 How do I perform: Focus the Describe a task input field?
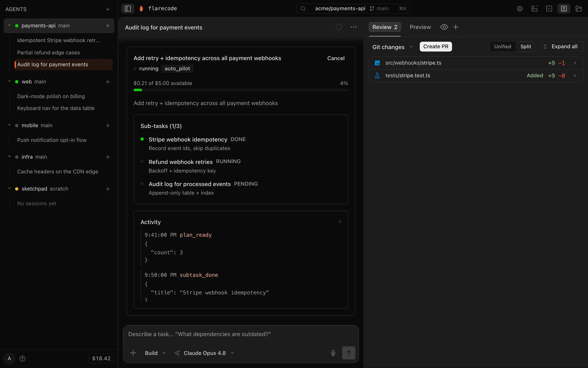pos(241,334)
